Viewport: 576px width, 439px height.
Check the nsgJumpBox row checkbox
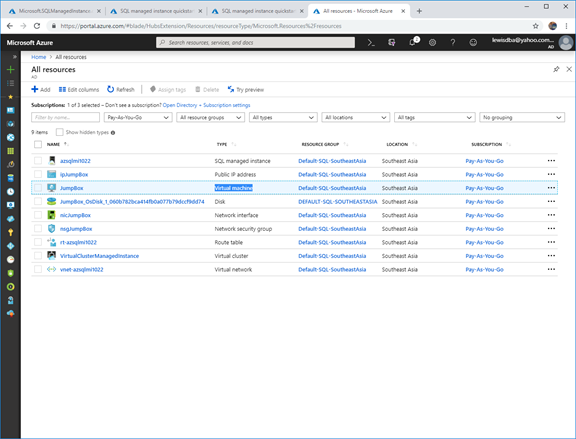point(38,229)
